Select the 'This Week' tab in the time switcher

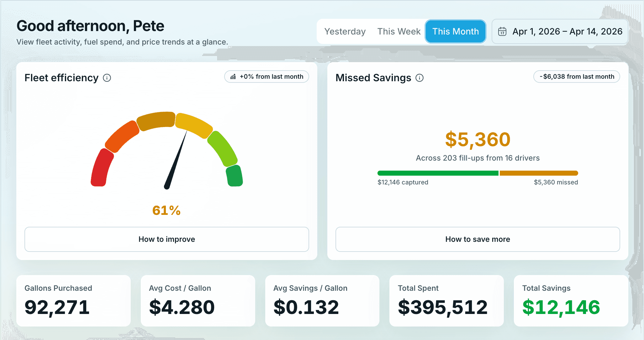(x=399, y=31)
